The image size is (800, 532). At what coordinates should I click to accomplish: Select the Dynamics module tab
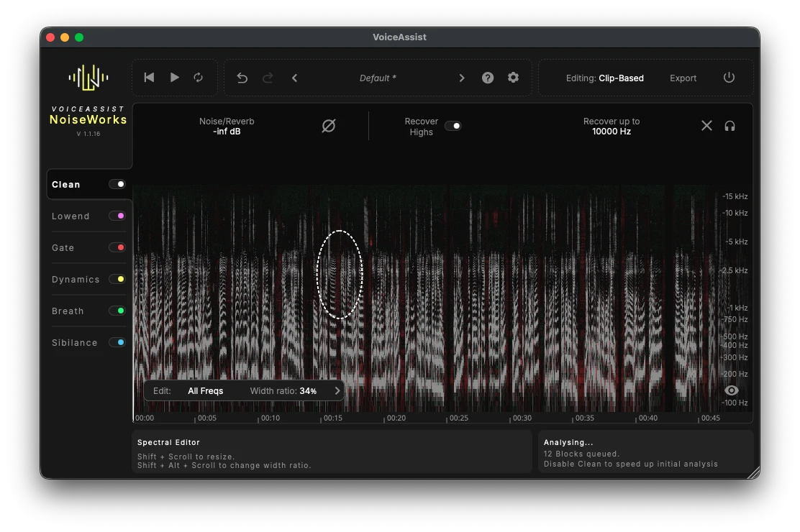[x=76, y=280]
